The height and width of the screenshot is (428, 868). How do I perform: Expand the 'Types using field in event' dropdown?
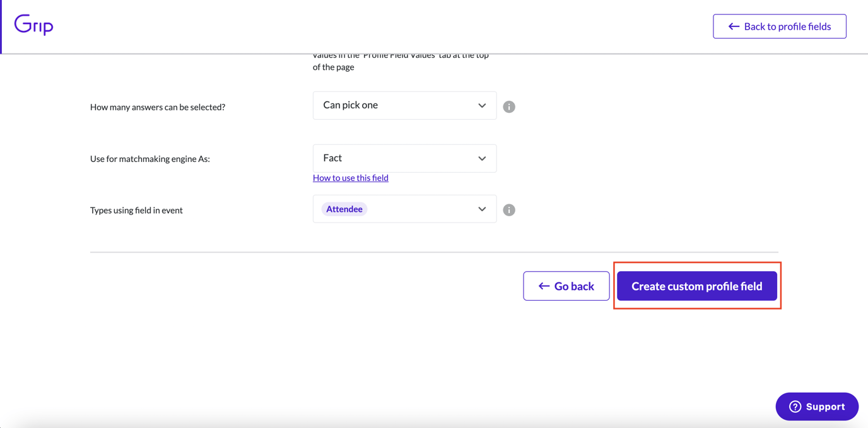[404, 209]
